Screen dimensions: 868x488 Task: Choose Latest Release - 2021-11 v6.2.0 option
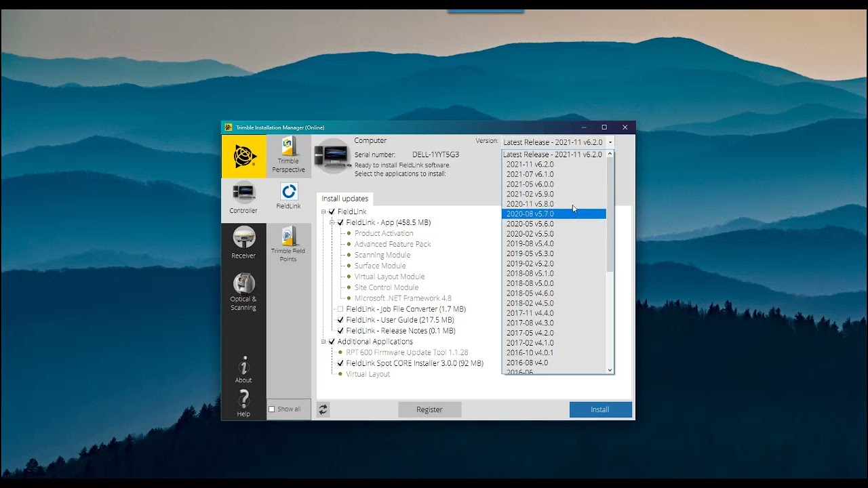tap(553, 155)
